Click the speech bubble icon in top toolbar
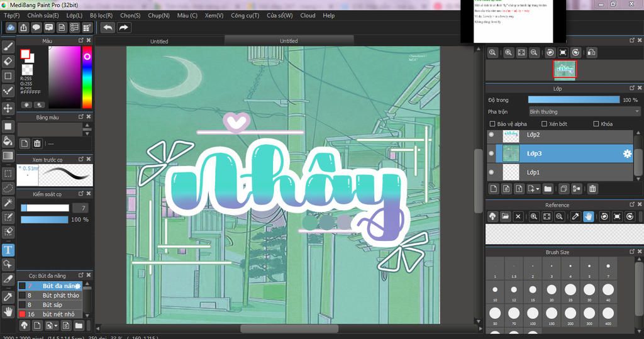This screenshot has width=644, height=339. click(x=36, y=28)
